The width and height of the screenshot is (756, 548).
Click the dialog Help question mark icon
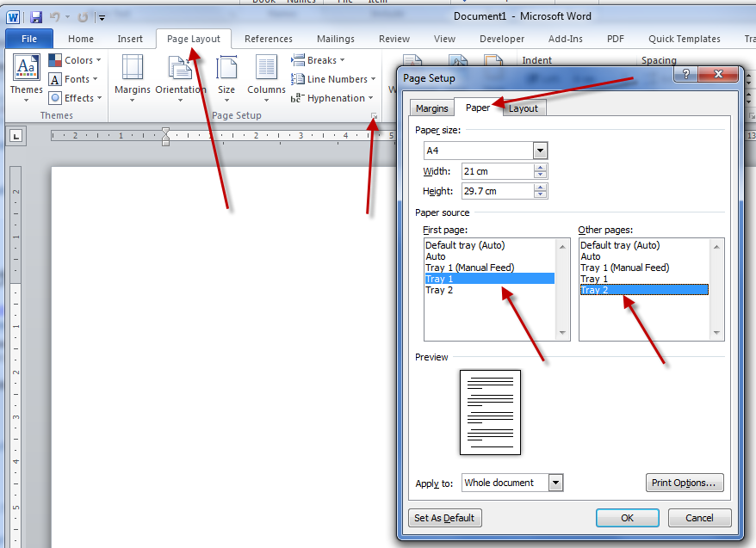[685, 76]
